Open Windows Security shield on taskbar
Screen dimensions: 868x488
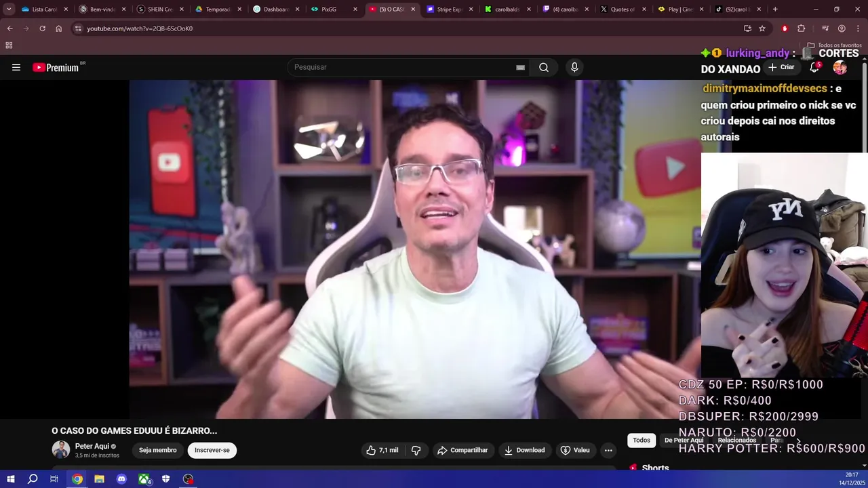[x=165, y=479]
